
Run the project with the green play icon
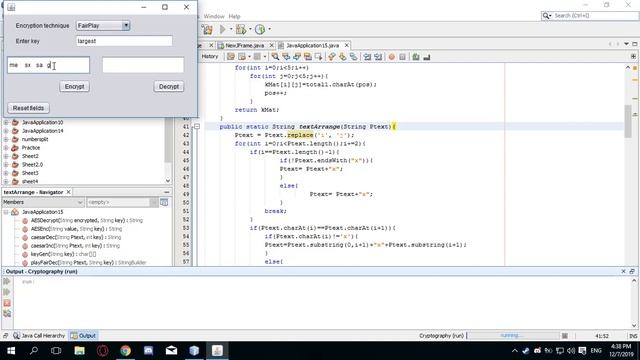[222, 29]
